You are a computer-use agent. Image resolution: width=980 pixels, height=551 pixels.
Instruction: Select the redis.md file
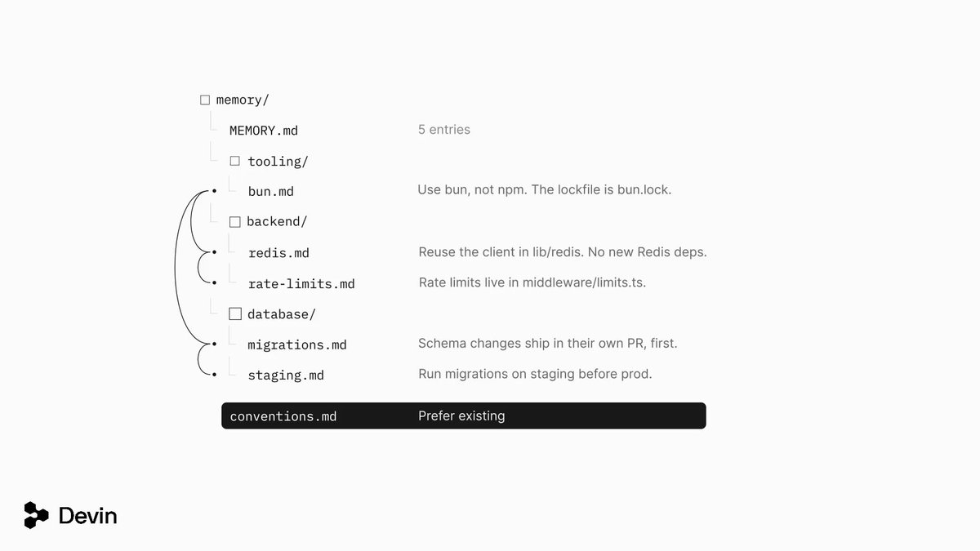pos(279,253)
